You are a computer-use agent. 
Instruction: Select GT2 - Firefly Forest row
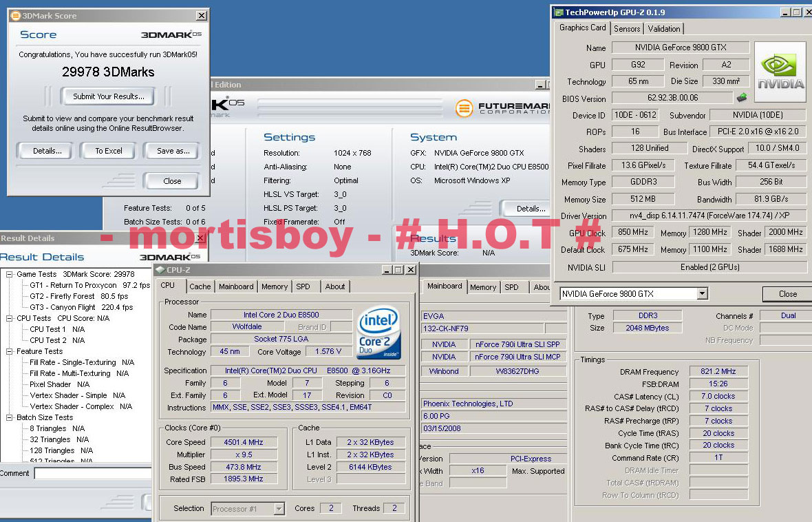(x=78, y=297)
